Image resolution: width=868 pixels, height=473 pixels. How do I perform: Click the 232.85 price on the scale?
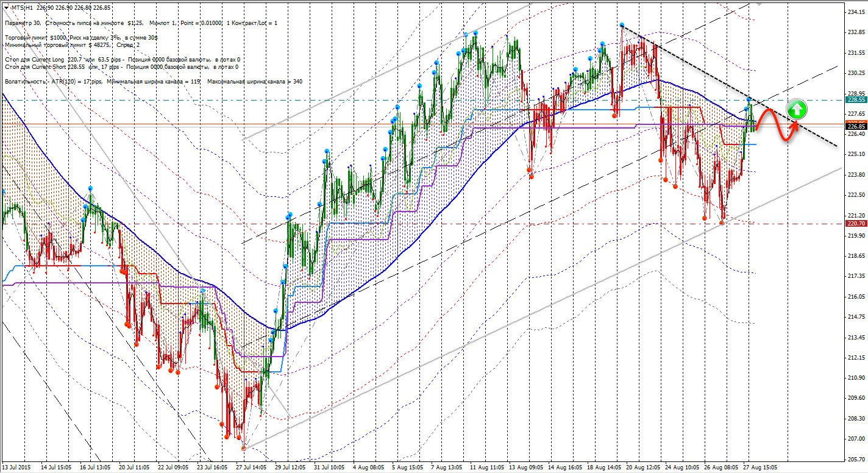click(856, 32)
